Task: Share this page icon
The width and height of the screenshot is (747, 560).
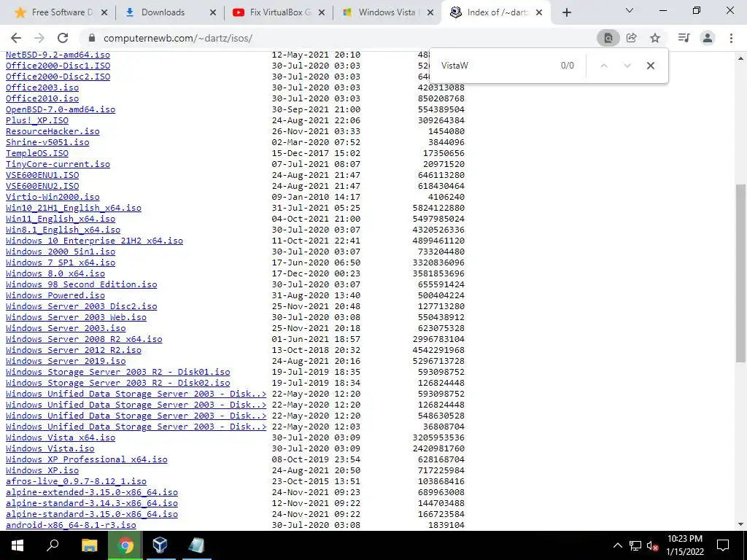Action: [x=632, y=38]
